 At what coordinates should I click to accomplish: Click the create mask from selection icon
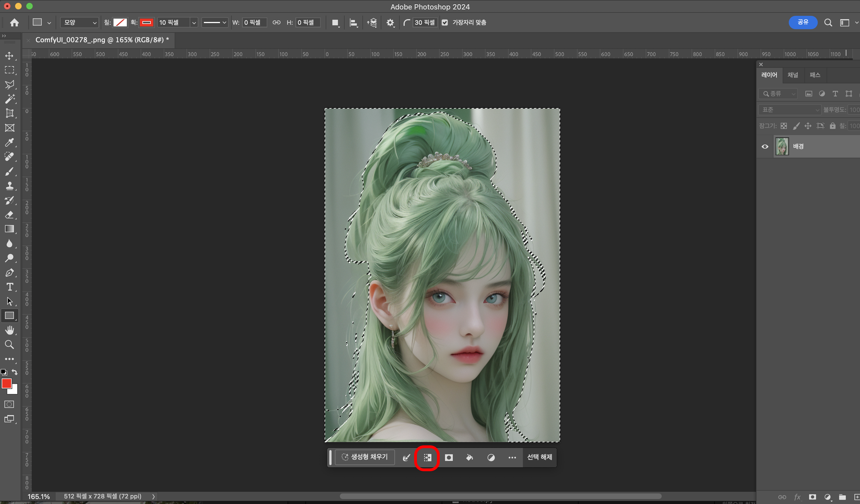click(x=449, y=458)
